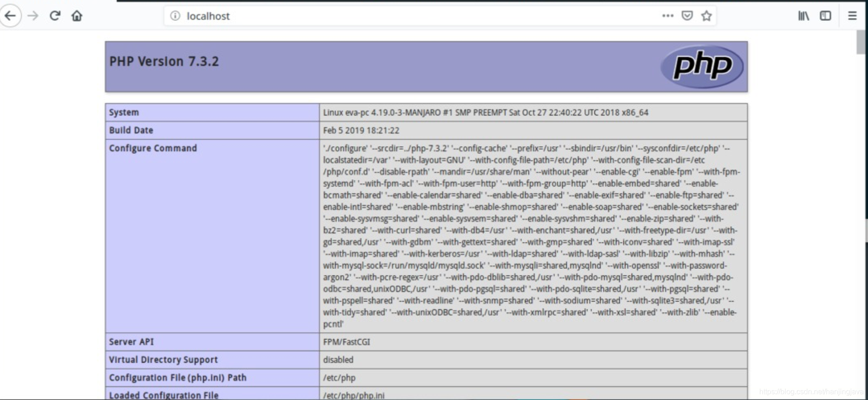This screenshot has width=868, height=400.
Task: Click the FPM/FastCGI value
Action: (346, 342)
